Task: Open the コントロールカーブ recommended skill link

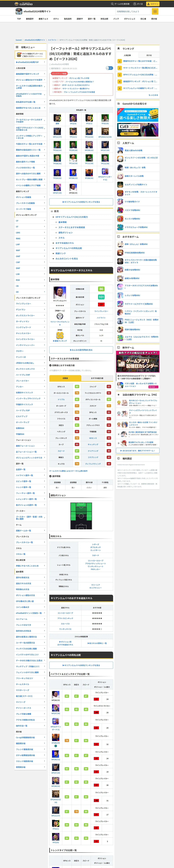Action: tap(65, 613)
